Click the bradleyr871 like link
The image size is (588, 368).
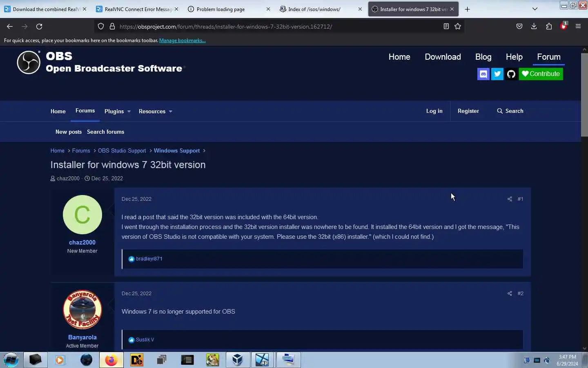point(149,259)
